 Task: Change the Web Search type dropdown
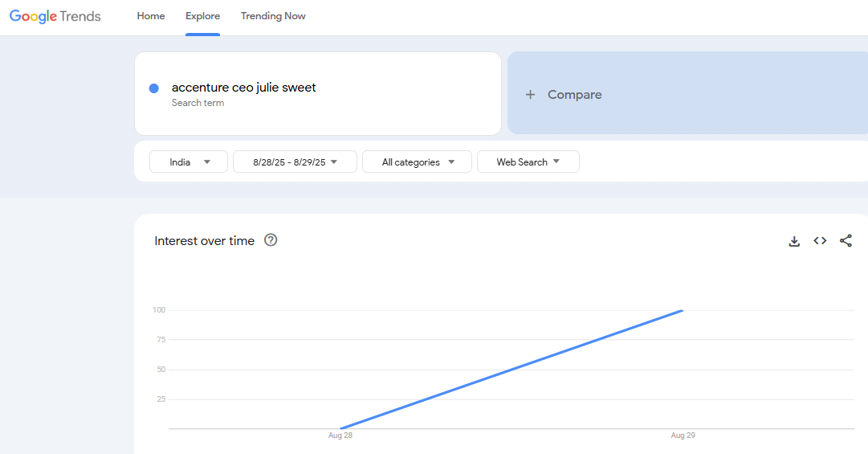coord(528,162)
